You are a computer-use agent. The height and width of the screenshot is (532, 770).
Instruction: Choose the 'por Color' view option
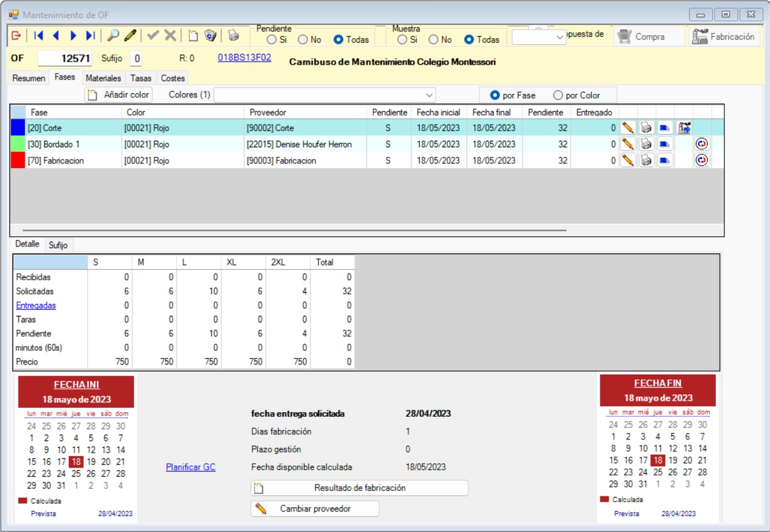[x=557, y=96]
